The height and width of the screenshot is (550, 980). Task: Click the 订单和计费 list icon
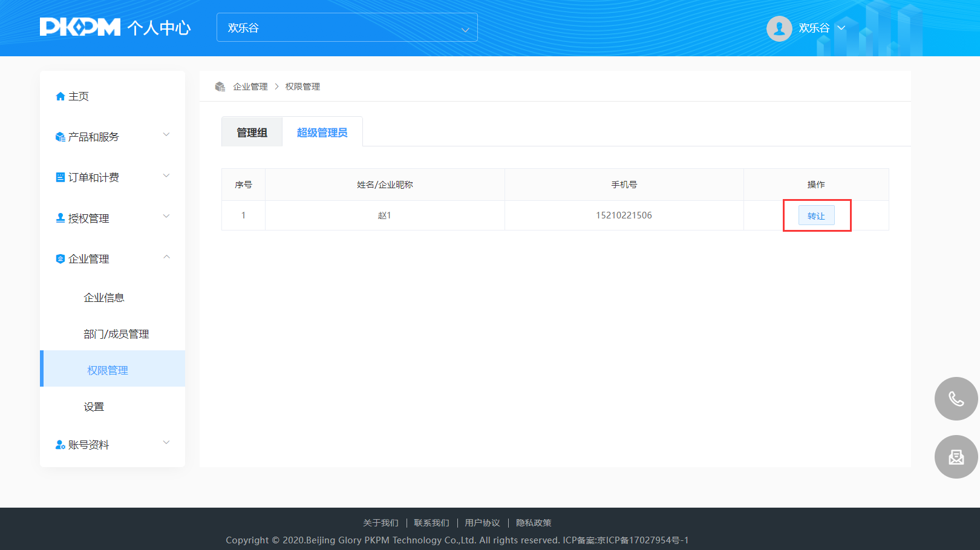click(60, 177)
